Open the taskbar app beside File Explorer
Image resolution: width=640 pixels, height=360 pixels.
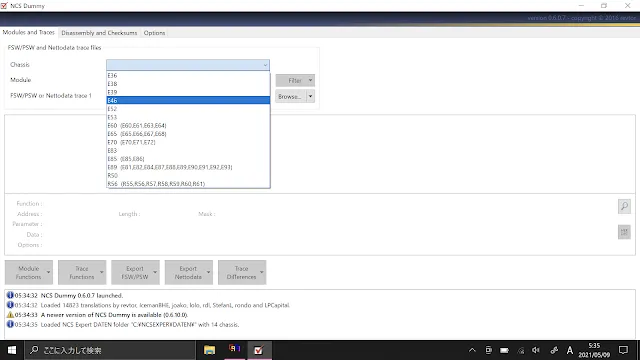(234, 350)
